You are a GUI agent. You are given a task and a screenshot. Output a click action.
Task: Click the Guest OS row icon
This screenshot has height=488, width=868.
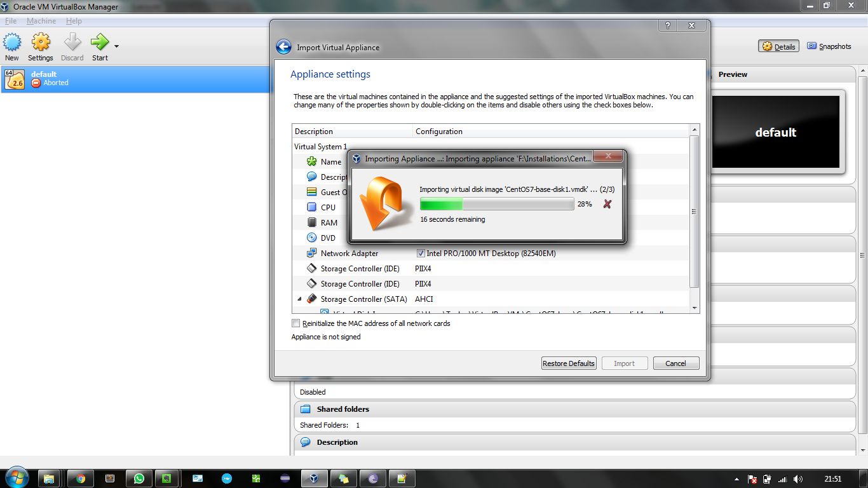point(312,193)
